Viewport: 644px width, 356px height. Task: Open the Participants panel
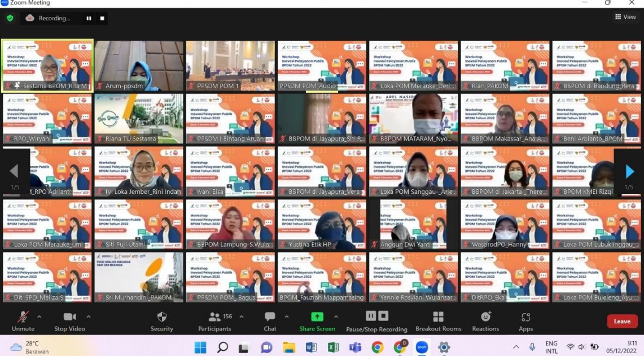click(214, 317)
